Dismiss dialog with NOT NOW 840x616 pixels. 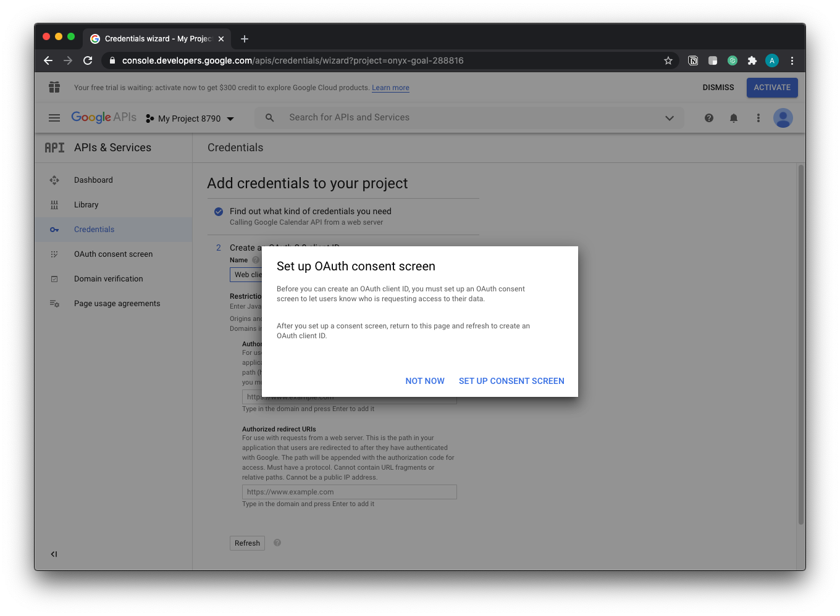pos(425,381)
